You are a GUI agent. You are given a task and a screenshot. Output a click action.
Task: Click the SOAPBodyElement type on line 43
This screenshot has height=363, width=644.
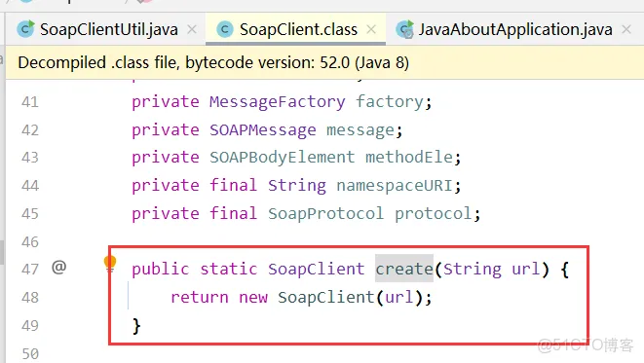pos(283,158)
